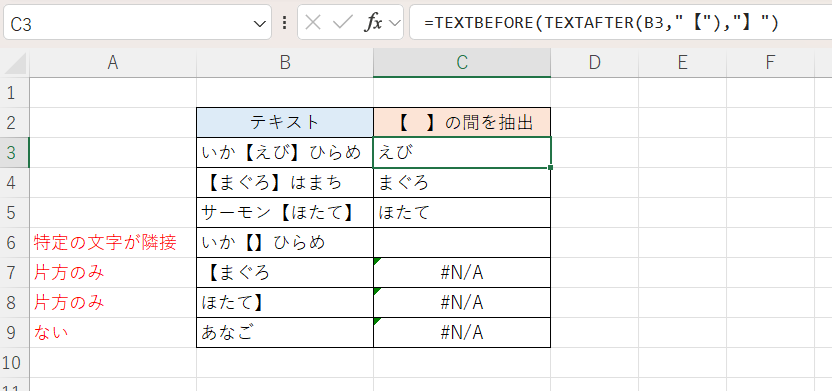Click the green error indicator in C8
Viewport: 832px width, 391px height.
(x=377, y=291)
